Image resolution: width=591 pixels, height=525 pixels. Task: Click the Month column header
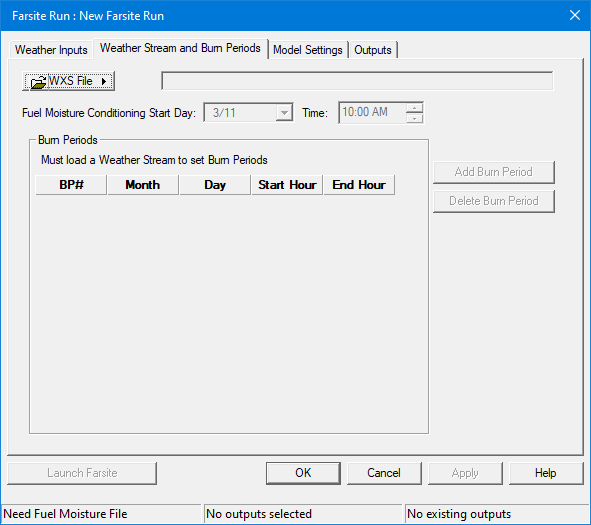[143, 185]
